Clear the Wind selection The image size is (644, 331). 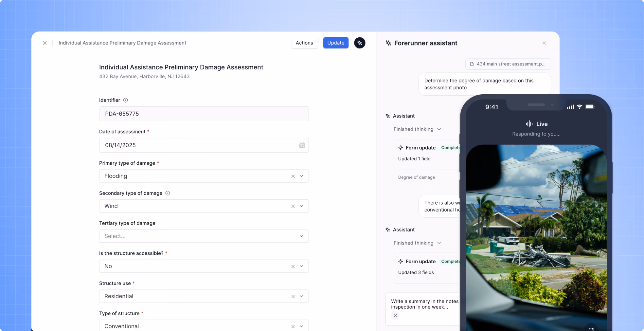[293, 206]
